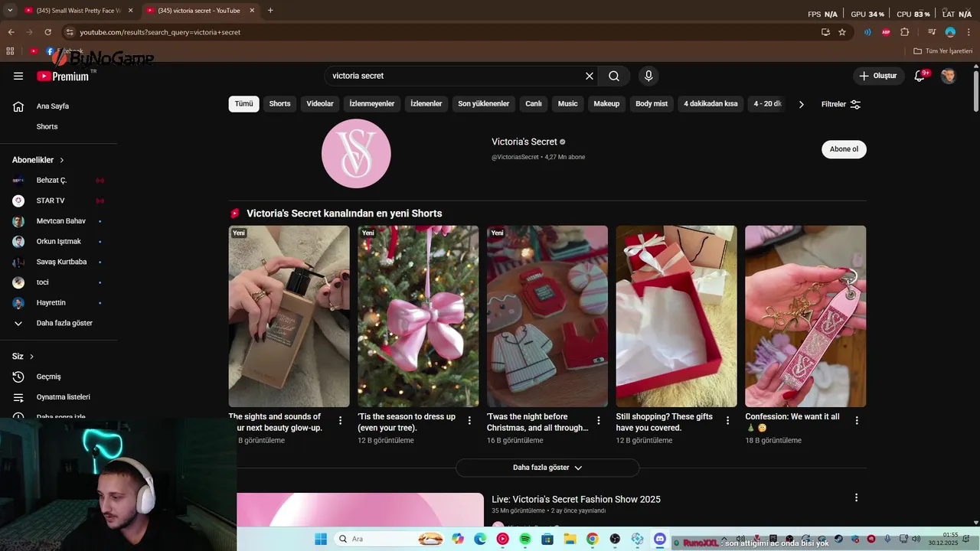Bookmark this page with the star icon
The width and height of the screenshot is (980, 551).
pos(842,32)
